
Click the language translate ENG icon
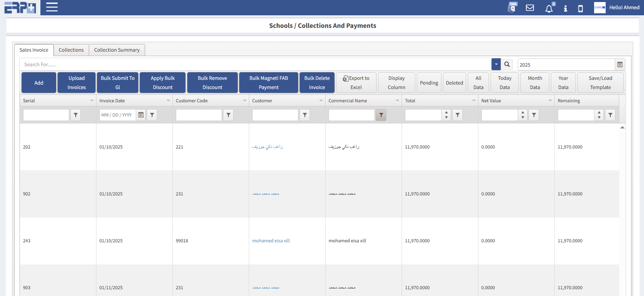pyautogui.click(x=512, y=7)
